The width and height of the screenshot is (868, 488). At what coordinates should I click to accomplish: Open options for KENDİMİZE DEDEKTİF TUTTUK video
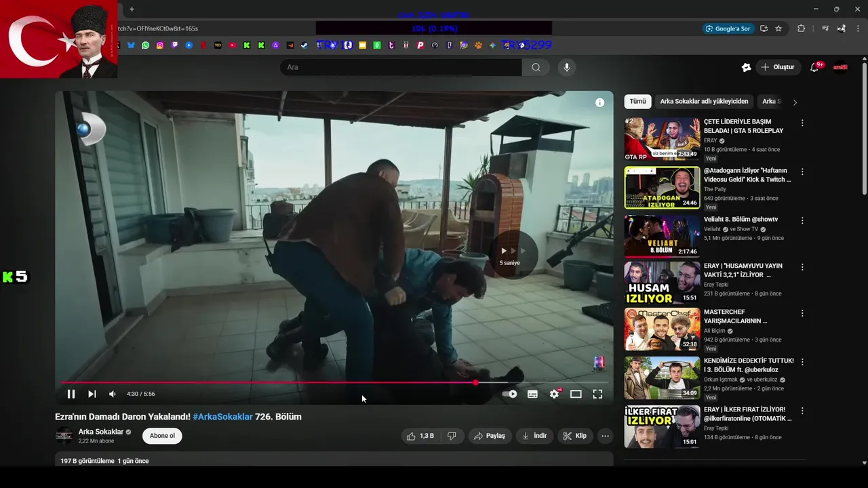[802, 362]
